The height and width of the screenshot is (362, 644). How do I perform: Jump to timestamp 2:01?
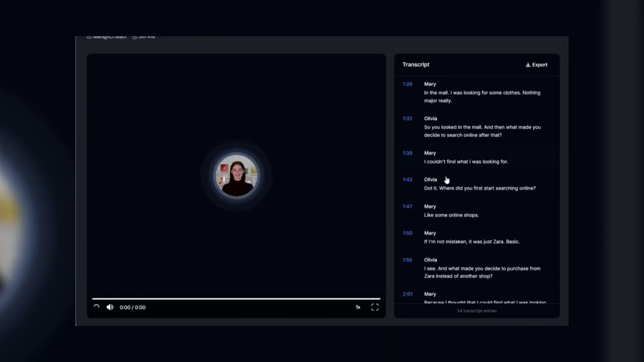point(408,294)
